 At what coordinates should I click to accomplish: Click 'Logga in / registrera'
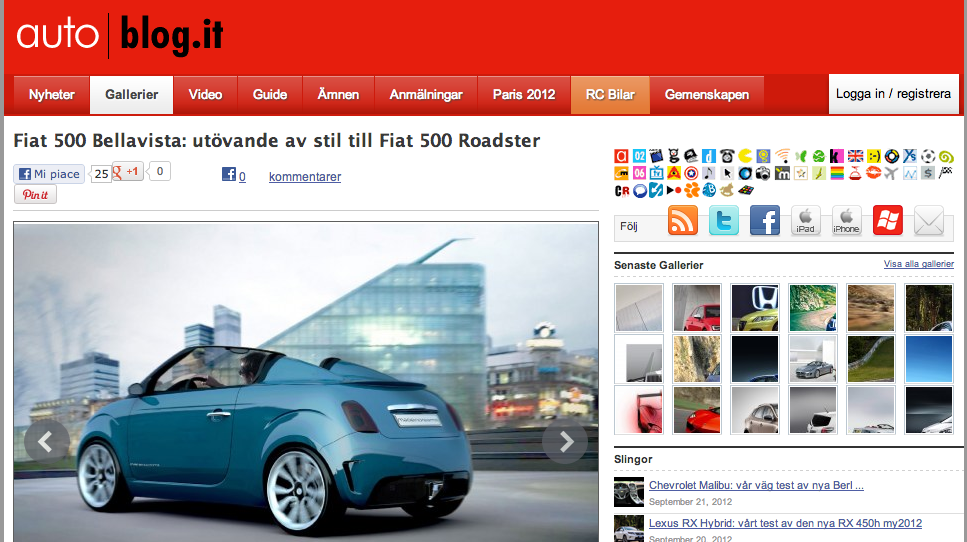(x=894, y=94)
